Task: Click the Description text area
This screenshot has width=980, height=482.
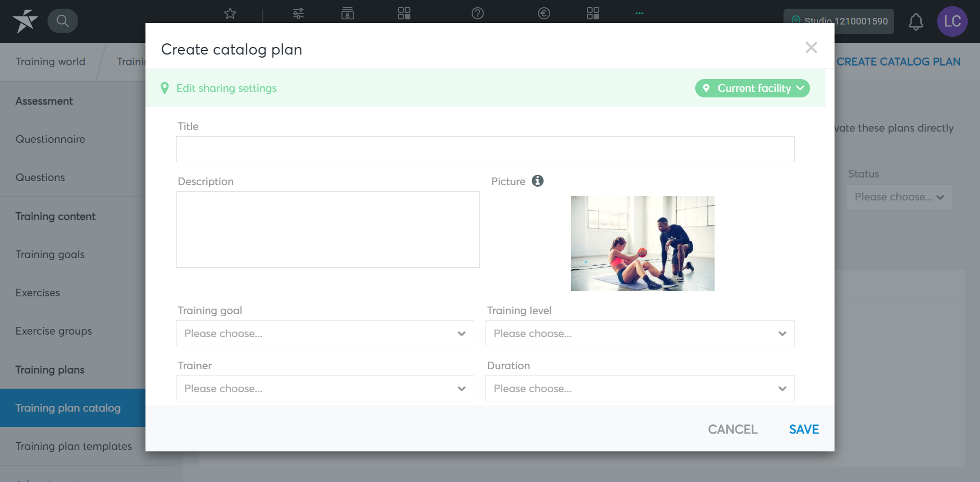Action: click(x=328, y=230)
